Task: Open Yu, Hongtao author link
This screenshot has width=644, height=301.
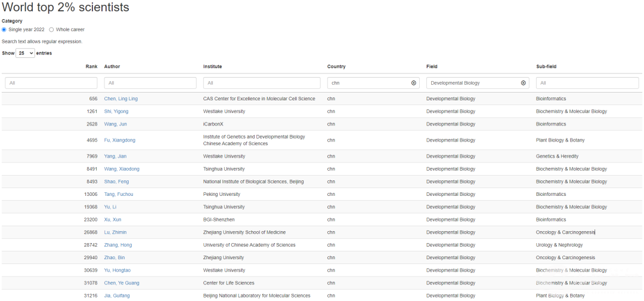Action: (x=117, y=270)
